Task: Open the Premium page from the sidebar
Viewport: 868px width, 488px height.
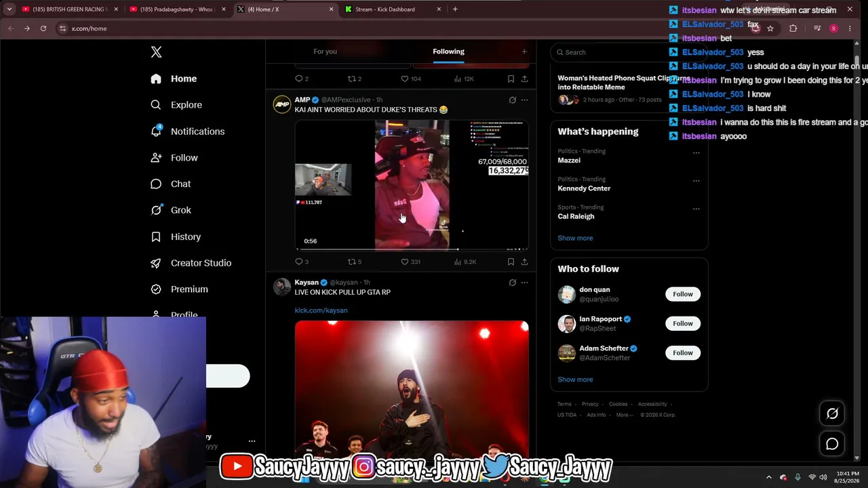Action: [180, 289]
